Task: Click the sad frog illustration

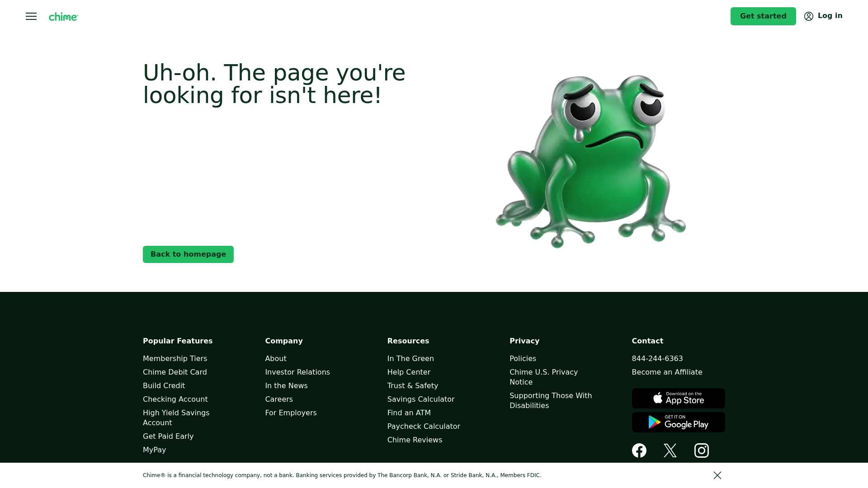Action: 590,161
